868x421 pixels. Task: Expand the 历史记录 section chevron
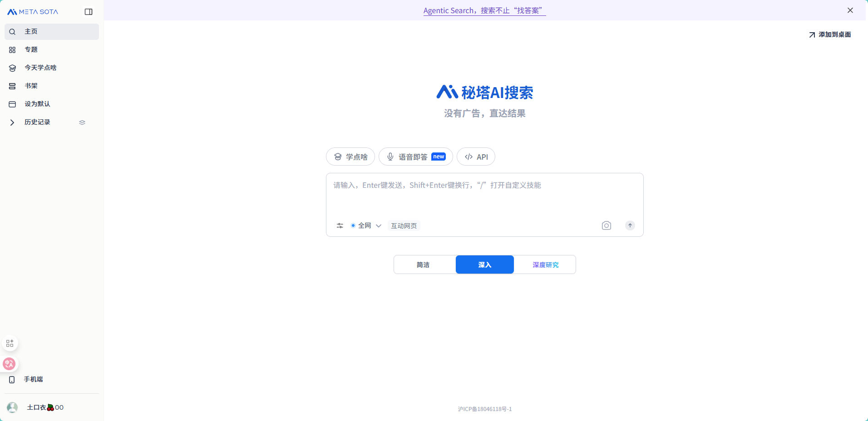pos(12,122)
